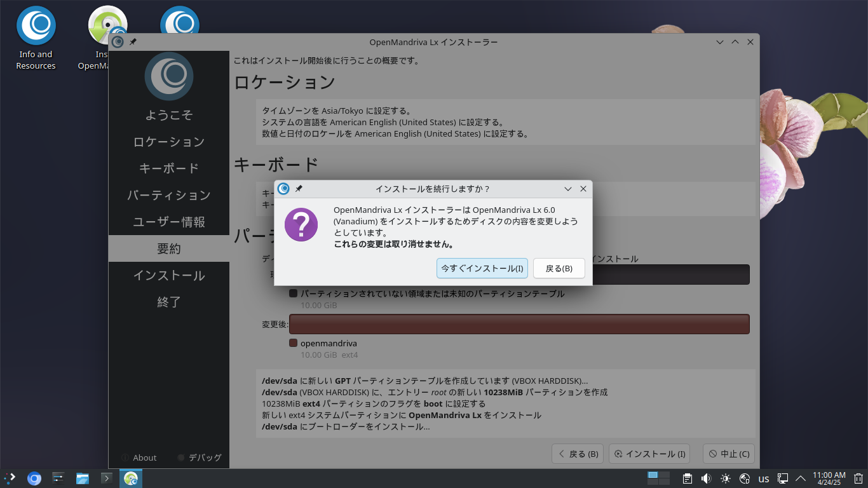This screenshot has width=868, height=488.
Task: Click the /dev/sda ブートローダー line
Action: click(346, 426)
